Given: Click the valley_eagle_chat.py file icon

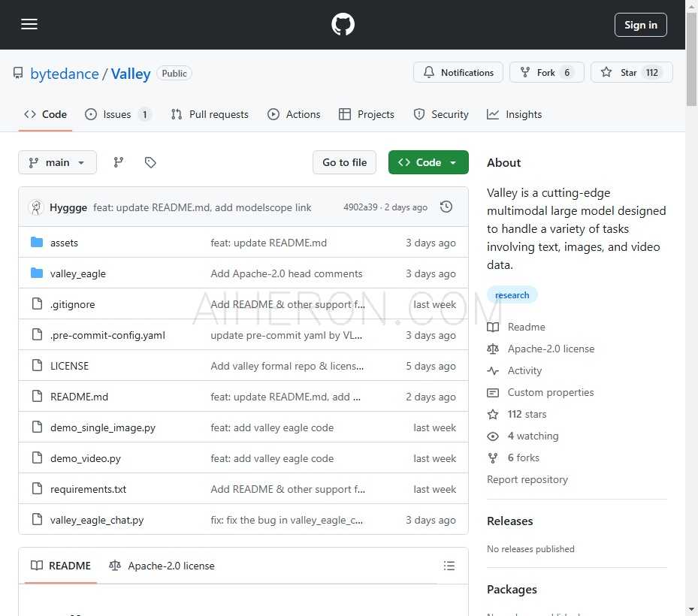Looking at the screenshot, I should 38,519.
